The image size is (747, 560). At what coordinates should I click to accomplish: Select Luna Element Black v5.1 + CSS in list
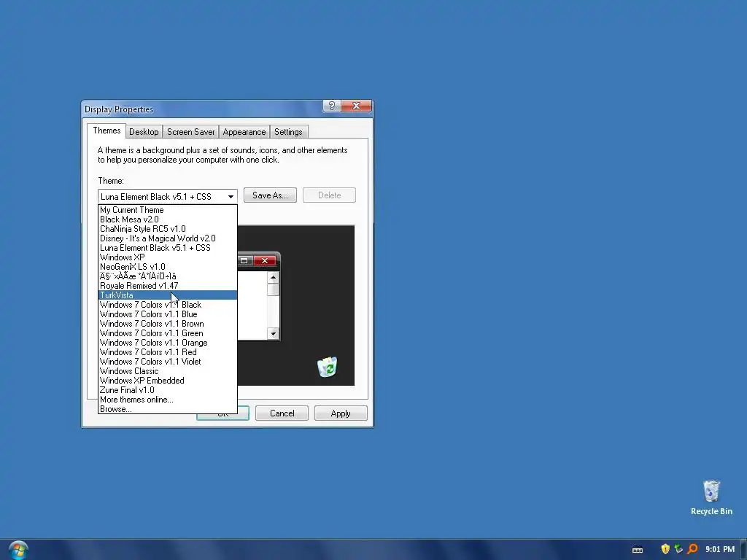[168, 248]
